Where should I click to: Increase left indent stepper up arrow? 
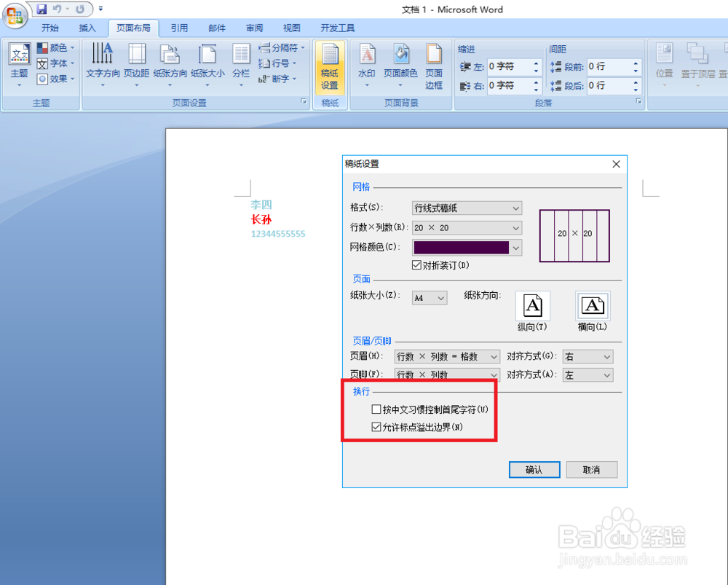pos(537,63)
